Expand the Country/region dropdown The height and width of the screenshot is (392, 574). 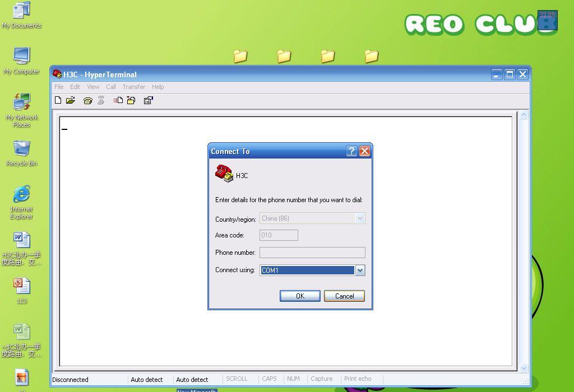click(360, 218)
